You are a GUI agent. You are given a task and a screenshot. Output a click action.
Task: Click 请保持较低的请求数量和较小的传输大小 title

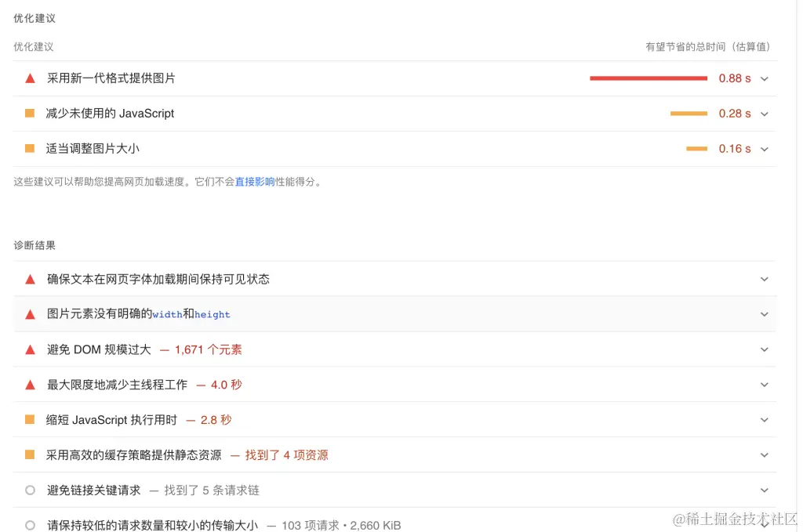(153, 526)
